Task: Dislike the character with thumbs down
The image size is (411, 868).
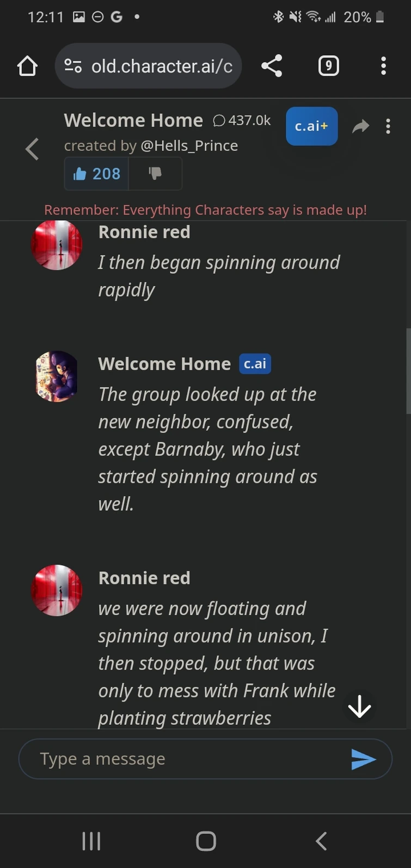Action: click(155, 174)
